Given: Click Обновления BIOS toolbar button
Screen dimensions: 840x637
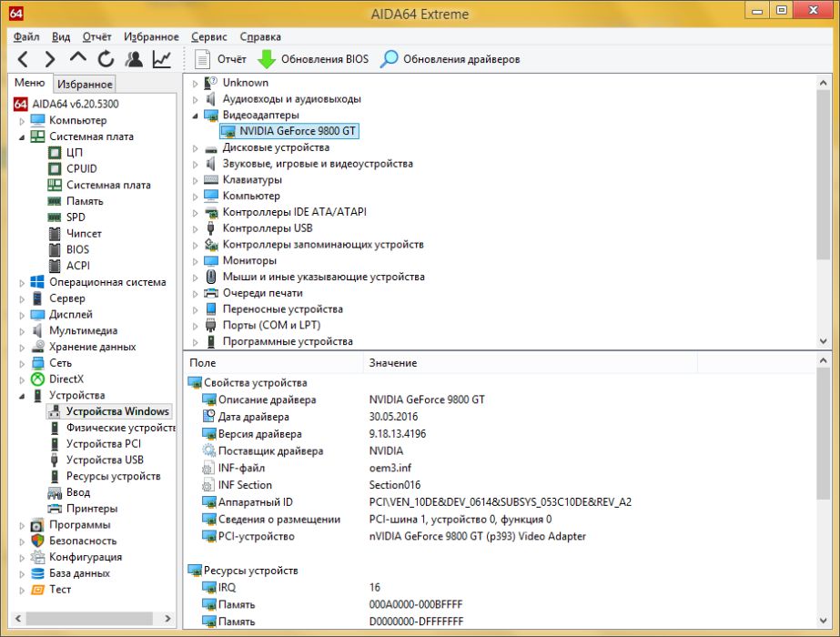Looking at the screenshot, I should [x=313, y=59].
